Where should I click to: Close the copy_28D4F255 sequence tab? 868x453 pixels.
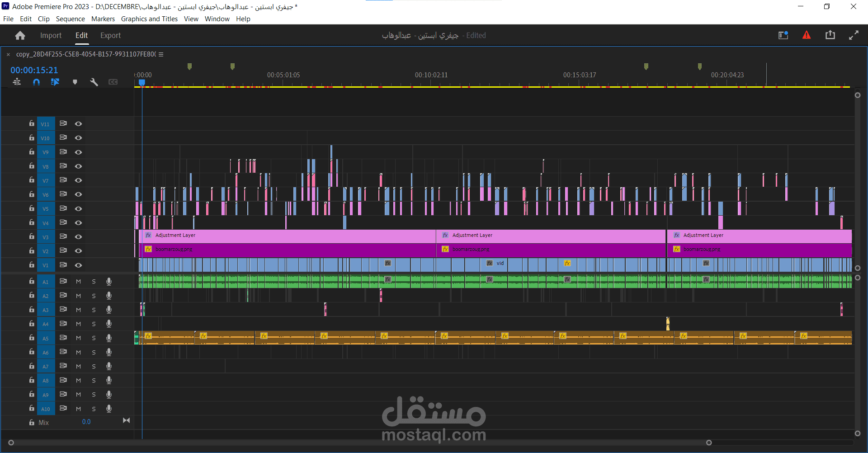(x=8, y=54)
